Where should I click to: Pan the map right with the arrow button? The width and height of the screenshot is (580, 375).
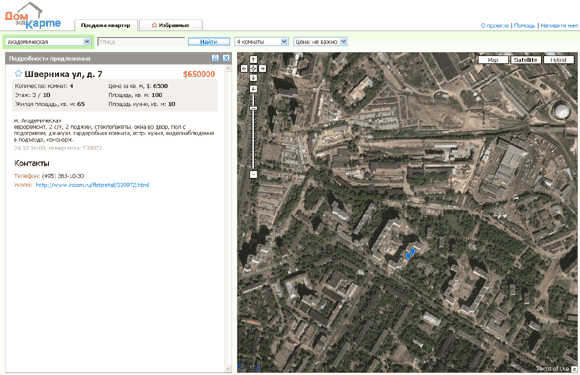pyautogui.click(x=262, y=69)
